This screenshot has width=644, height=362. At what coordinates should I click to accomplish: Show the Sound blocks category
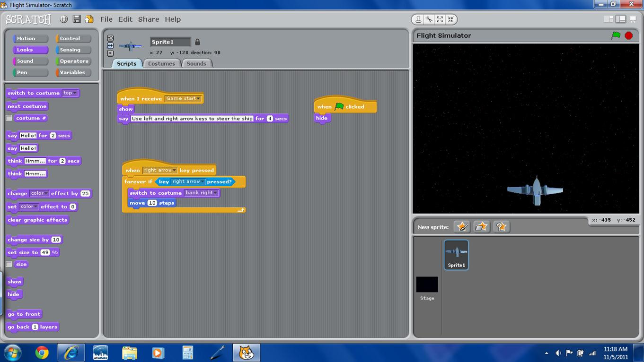click(31, 61)
